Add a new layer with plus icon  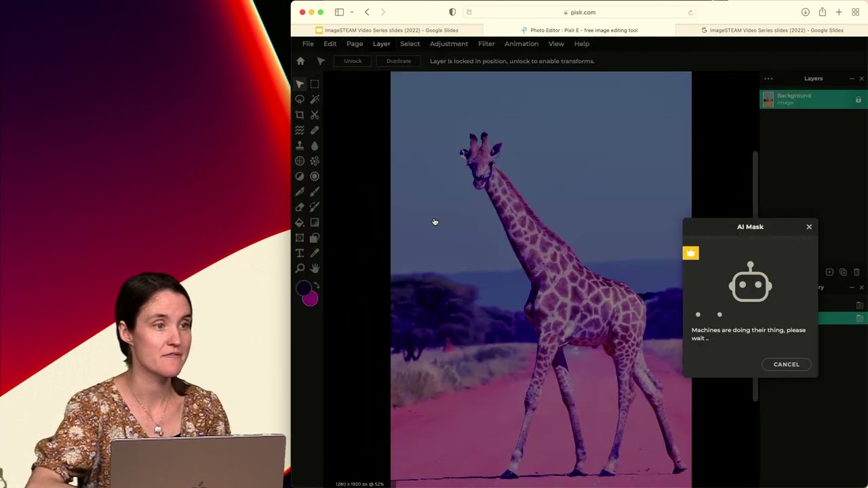[x=829, y=272]
